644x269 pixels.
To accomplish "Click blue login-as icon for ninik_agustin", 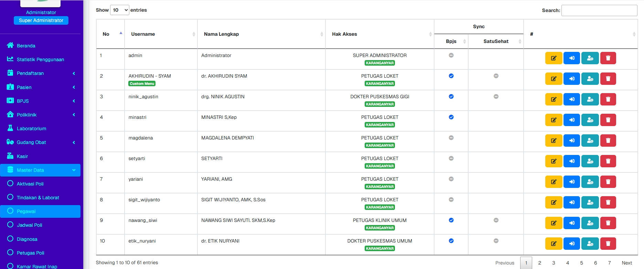I will pyautogui.click(x=571, y=99).
